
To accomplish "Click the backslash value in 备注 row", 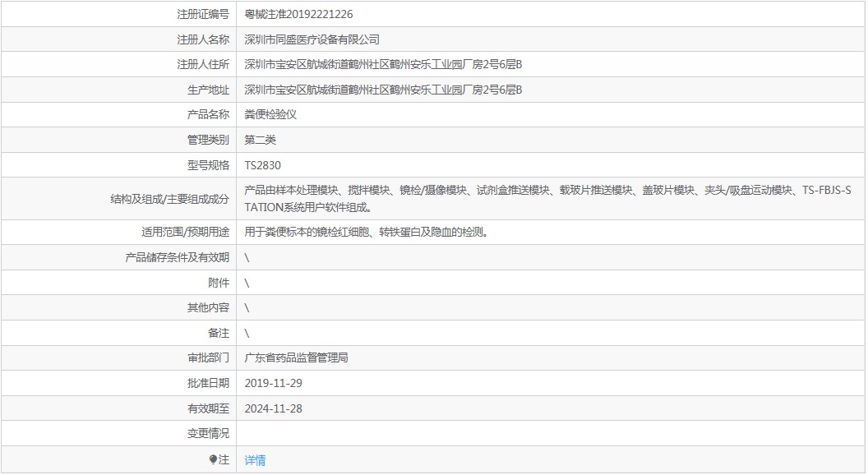I will (247, 334).
